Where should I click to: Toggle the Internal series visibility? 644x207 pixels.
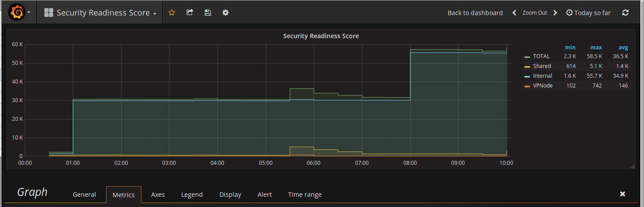click(543, 76)
